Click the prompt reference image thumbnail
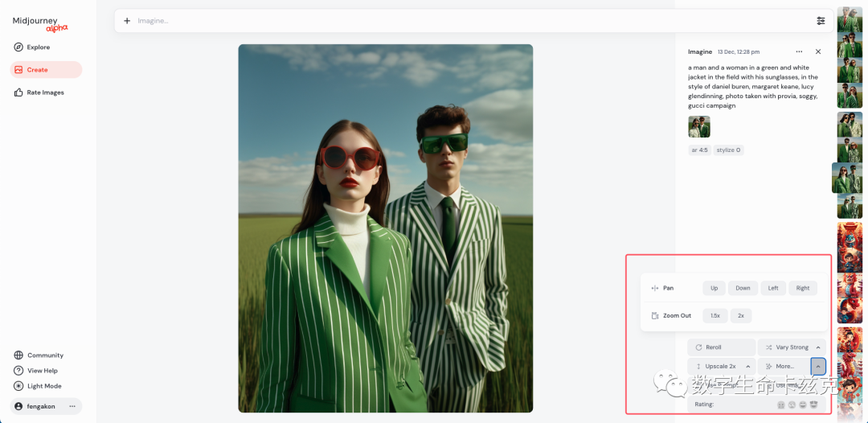This screenshot has height=423, width=868. pos(699,127)
